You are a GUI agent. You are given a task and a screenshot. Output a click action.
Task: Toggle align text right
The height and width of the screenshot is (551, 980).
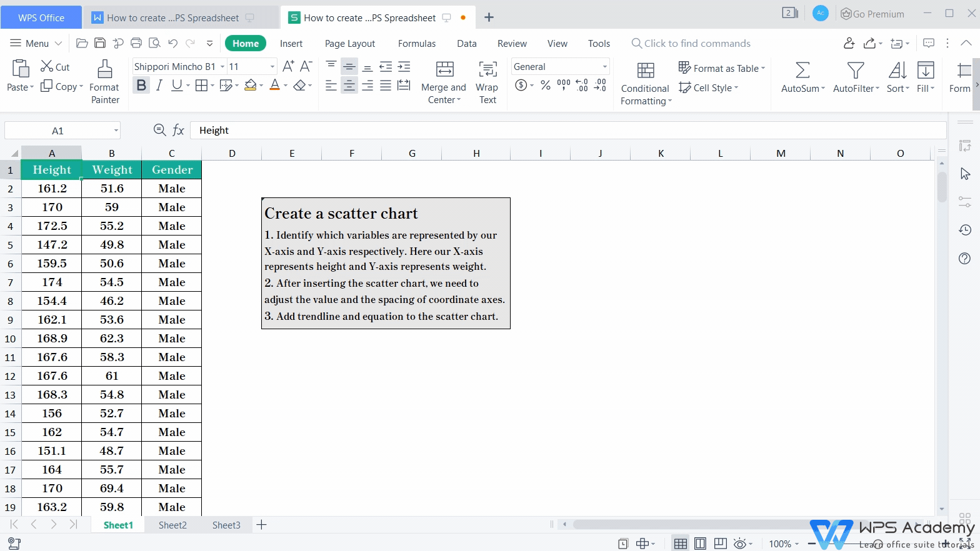[x=367, y=85]
